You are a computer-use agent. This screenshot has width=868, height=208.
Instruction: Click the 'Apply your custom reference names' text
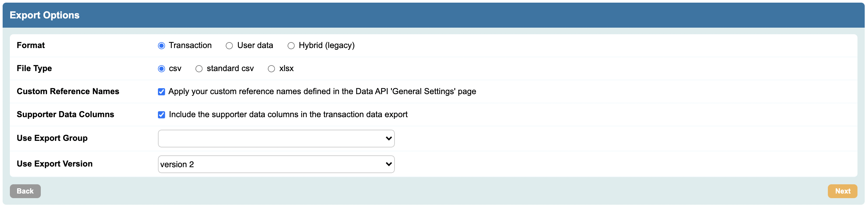(322, 91)
